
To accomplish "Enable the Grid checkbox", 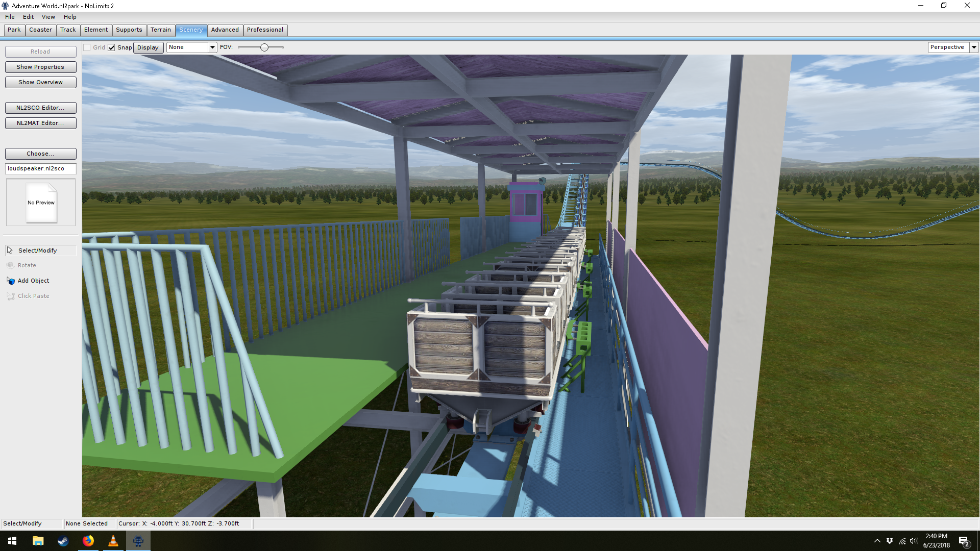I will tap(87, 47).
